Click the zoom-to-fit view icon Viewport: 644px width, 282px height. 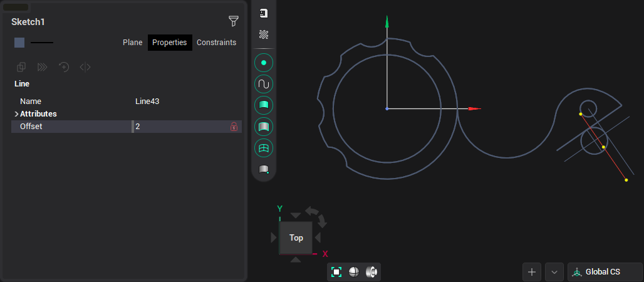point(336,272)
